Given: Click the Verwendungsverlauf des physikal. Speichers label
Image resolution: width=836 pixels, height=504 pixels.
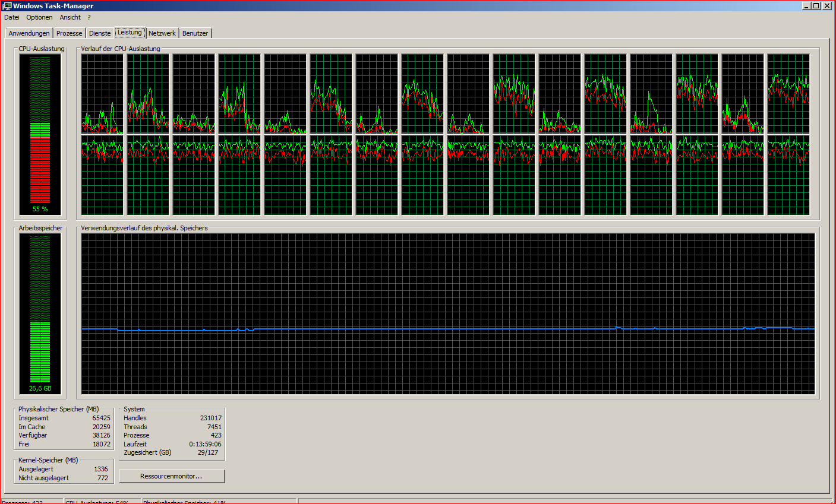Looking at the screenshot, I should coord(144,228).
